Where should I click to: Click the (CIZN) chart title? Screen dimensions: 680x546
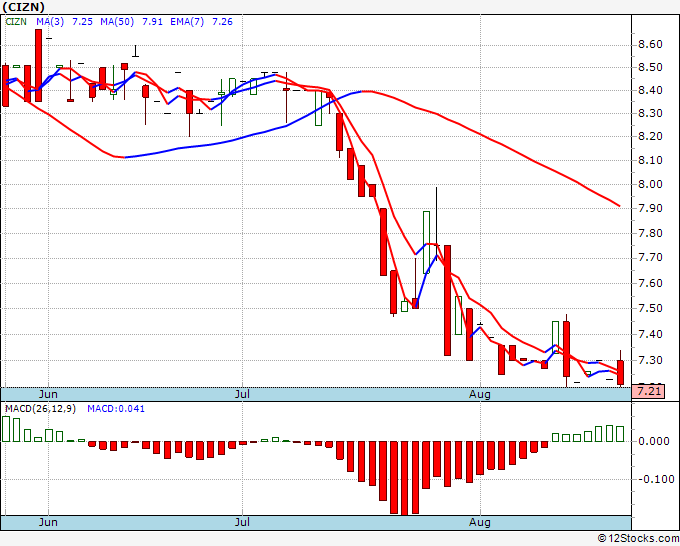click(x=24, y=7)
